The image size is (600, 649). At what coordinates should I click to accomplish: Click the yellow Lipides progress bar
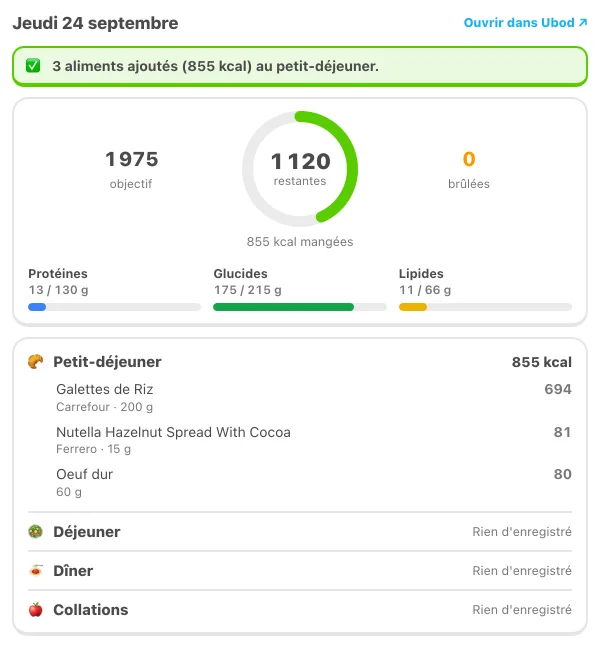pos(485,307)
